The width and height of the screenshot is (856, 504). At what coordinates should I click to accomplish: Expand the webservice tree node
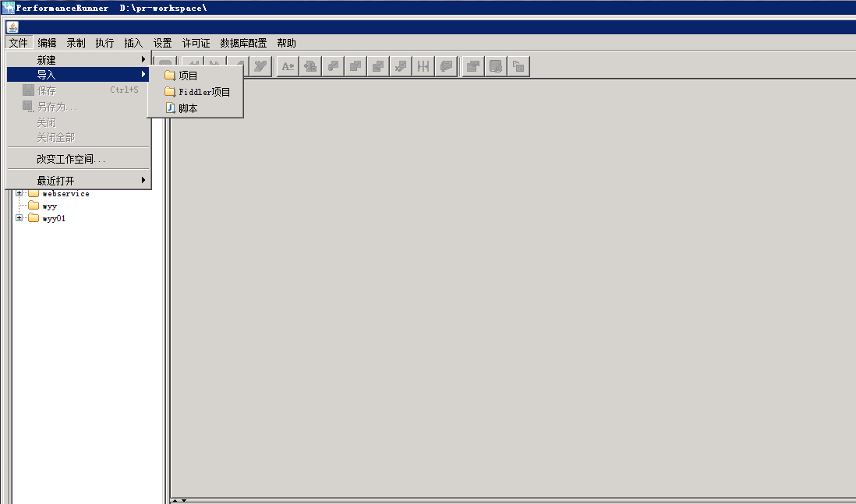(x=19, y=193)
